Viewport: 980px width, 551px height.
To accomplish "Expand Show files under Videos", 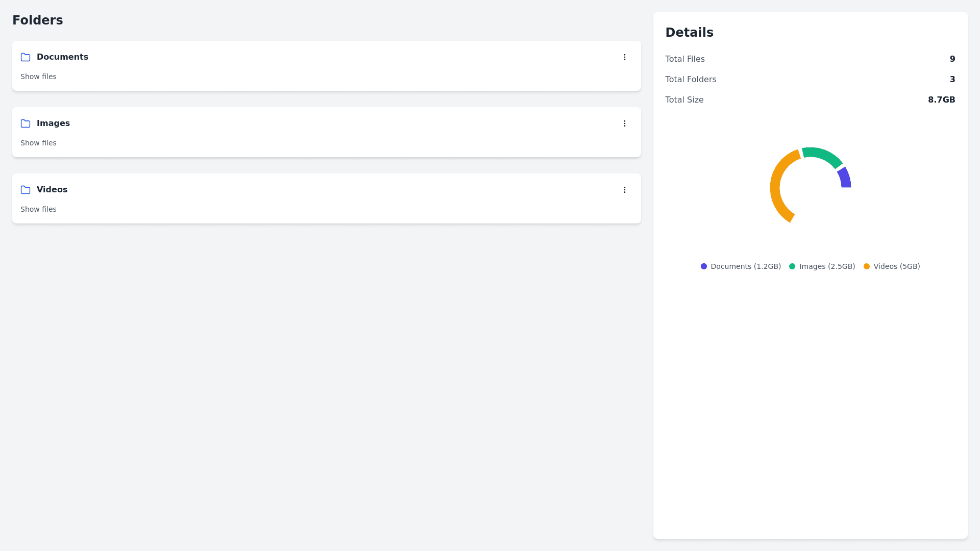I will click(38, 209).
